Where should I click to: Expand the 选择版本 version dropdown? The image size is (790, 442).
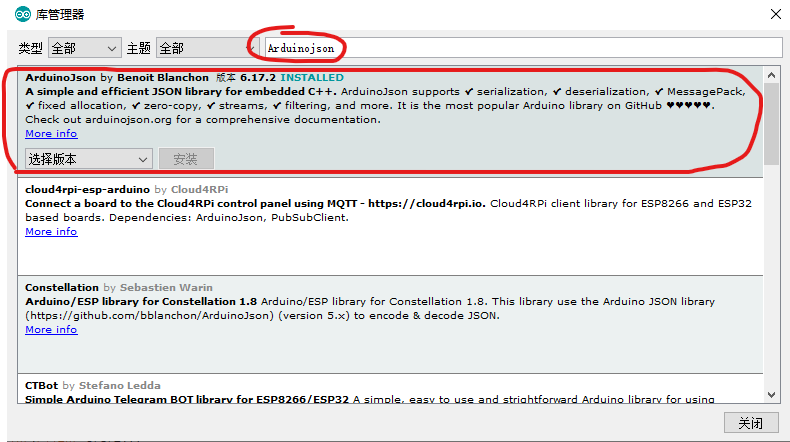click(x=89, y=159)
